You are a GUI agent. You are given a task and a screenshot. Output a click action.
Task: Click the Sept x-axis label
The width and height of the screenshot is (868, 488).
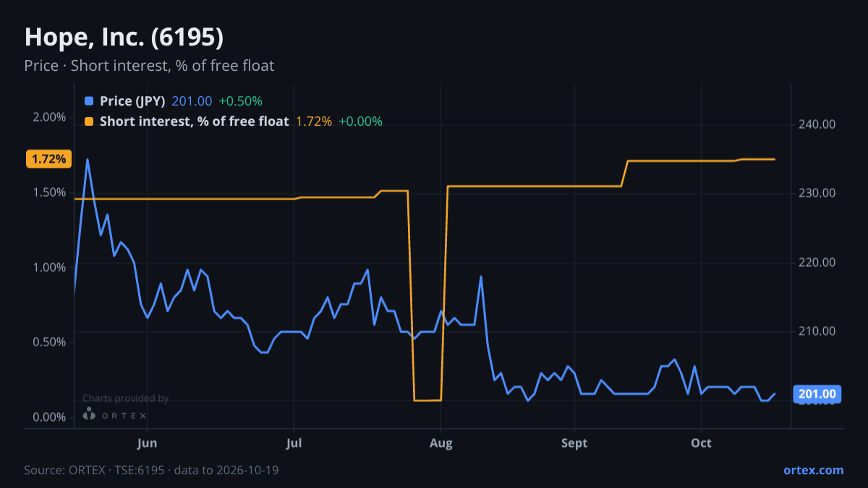click(574, 442)
